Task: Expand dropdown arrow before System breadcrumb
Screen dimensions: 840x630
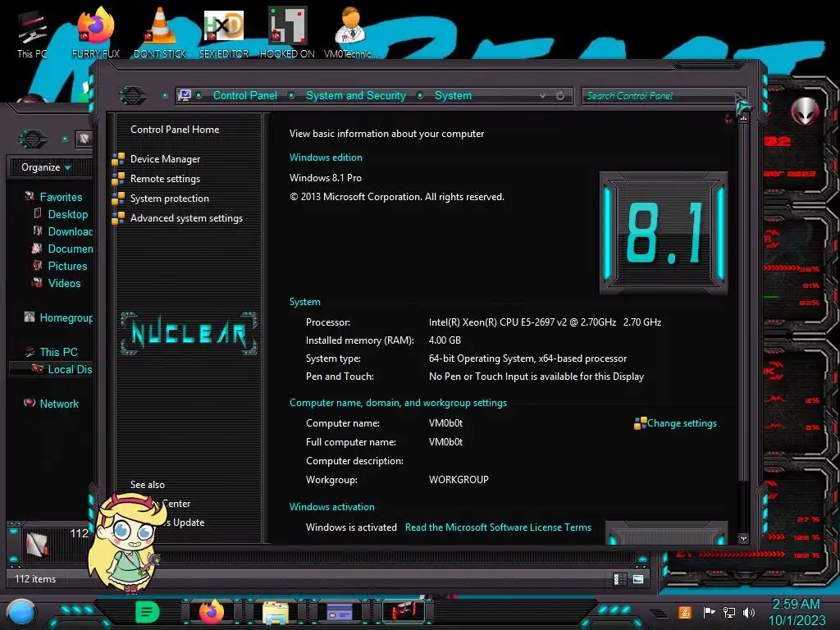Action: [420, 95]
